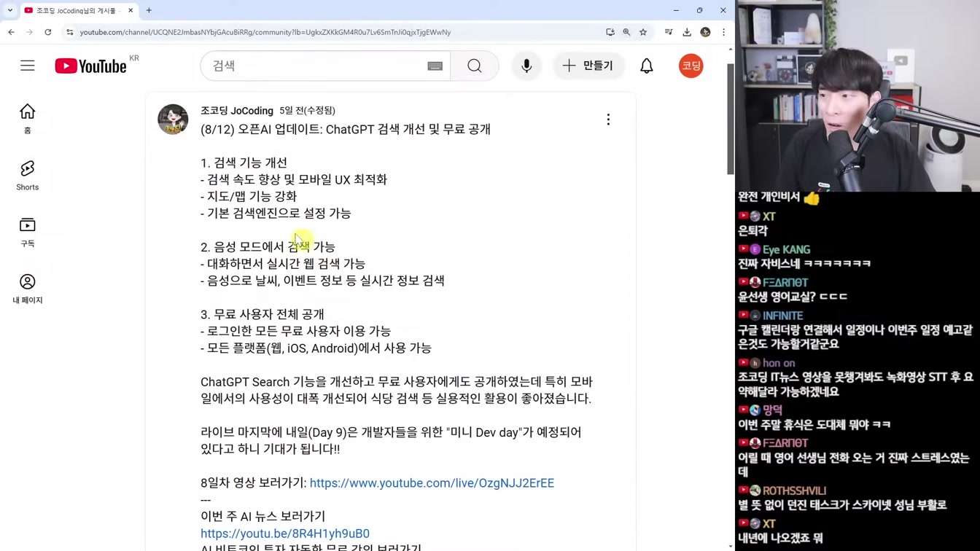Go forward in browser
Image resolution: width=980 pixels, height=551 pixels.
pos(29,32)
